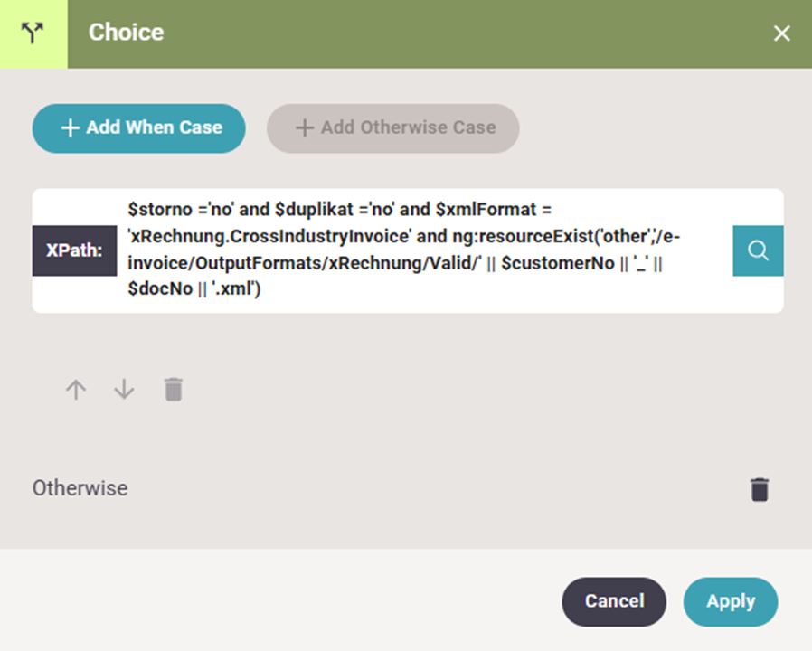This screenshot has width=812, height=651.
Task: Move the when case up with the arrow
Action: pyautogui.click(x=76, y=390)
